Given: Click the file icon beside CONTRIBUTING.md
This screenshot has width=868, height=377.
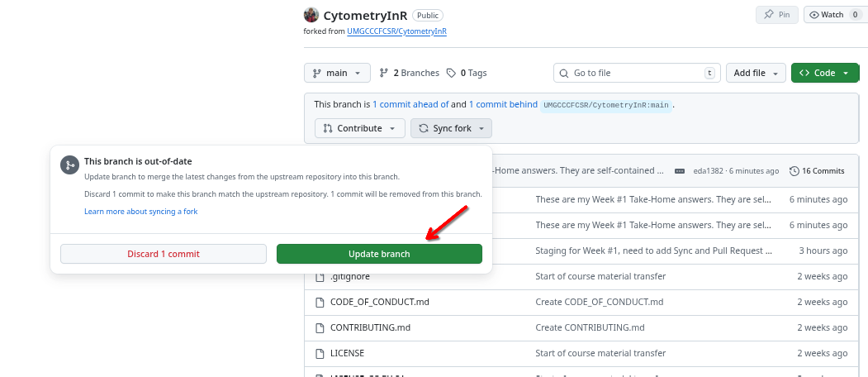Looking at the screenshot, I should [x=320, y=327].
